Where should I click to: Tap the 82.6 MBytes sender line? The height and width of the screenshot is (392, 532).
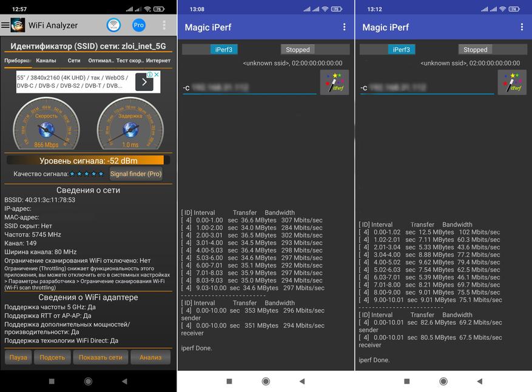pyautogui.click(x=430, y=322)
